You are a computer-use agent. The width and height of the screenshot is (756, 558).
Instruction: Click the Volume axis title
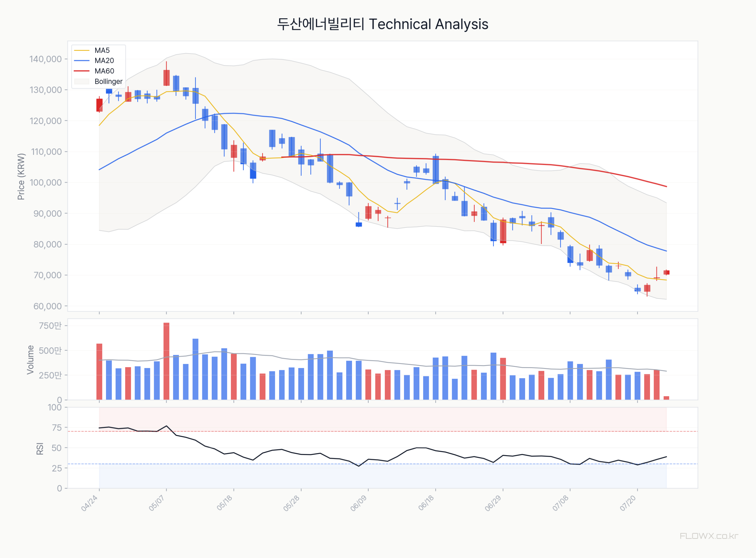pos(30,359)
